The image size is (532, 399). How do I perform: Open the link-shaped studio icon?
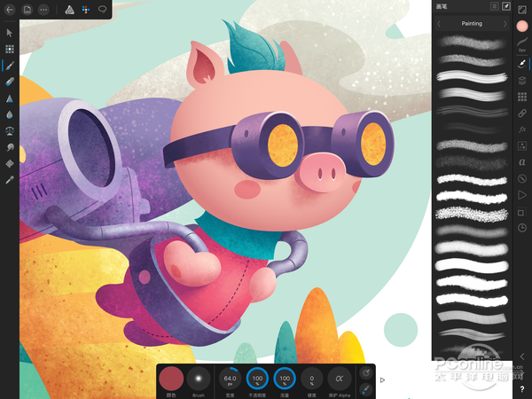522,113
